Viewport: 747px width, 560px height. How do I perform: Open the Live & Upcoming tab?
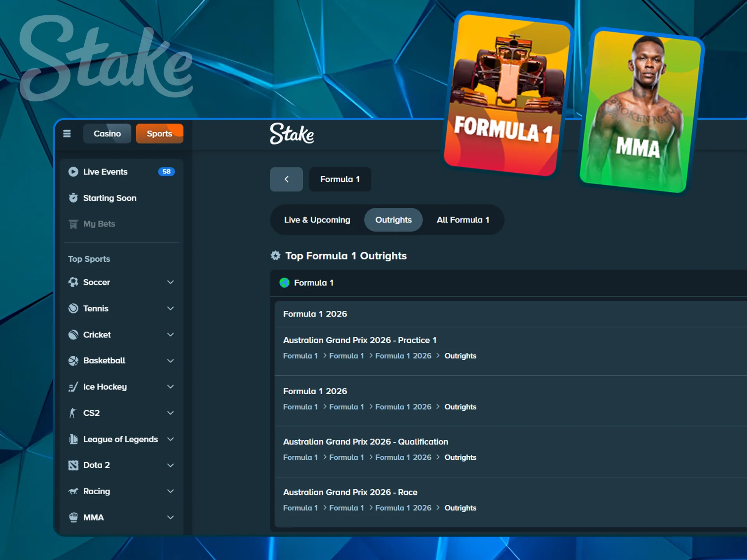coord(317,220)
